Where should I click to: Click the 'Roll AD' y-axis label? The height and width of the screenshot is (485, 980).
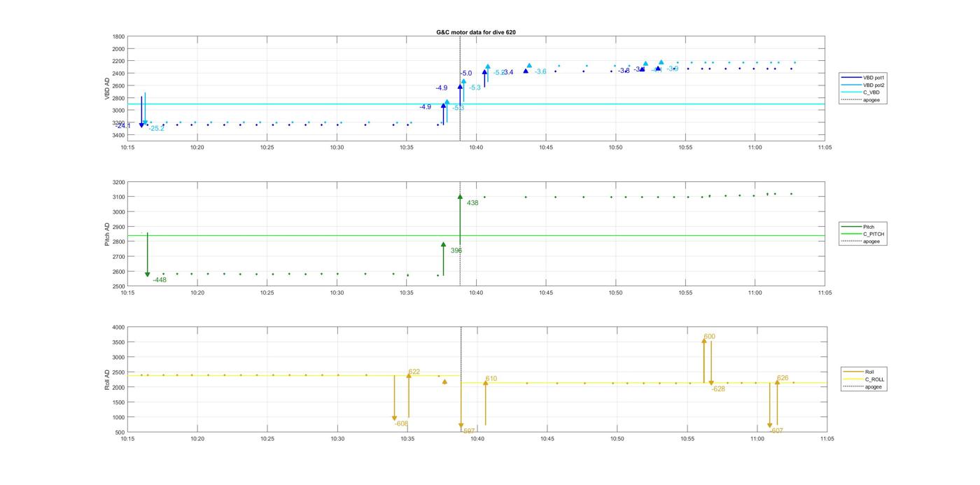pos(107,379)
